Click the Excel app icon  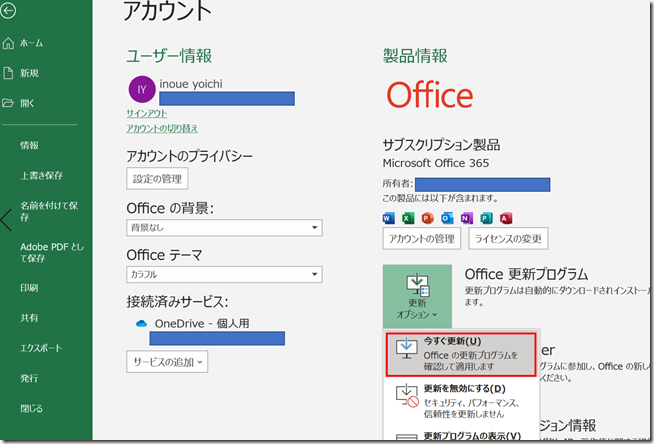click(408, 218)
